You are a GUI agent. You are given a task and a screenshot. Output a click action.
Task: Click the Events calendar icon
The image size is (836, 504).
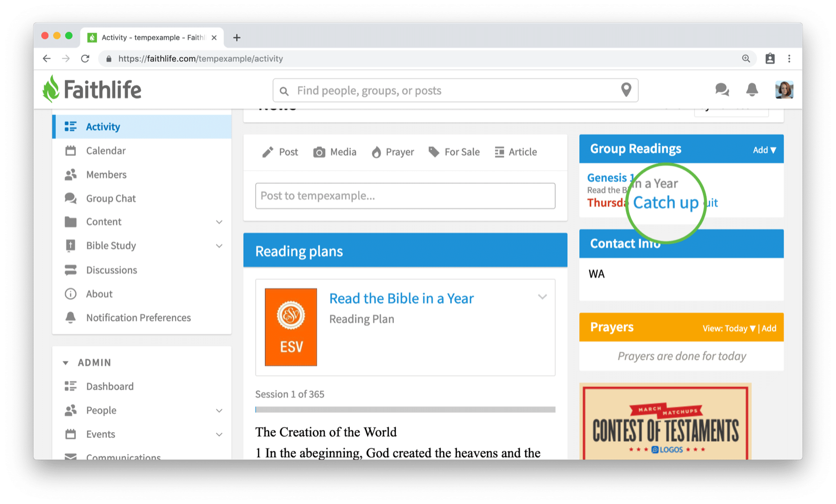pyautogui.click(x=71, y=434)
